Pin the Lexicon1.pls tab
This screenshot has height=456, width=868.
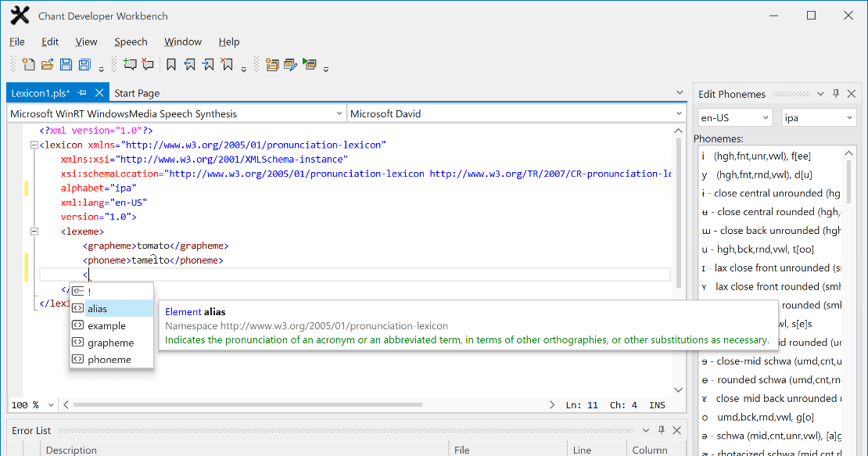tap(82, 93)
